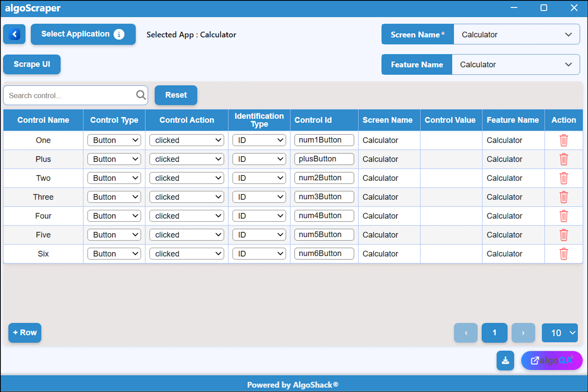This screenshot has height=392, width=588.
Task: Open the rows-per-page 10 dropdown
Action: pos(560,333)
